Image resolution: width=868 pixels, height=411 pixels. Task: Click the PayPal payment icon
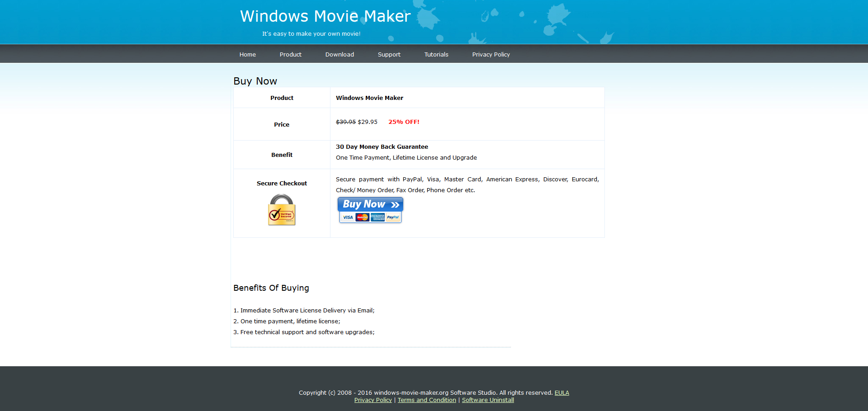(393, 217)
